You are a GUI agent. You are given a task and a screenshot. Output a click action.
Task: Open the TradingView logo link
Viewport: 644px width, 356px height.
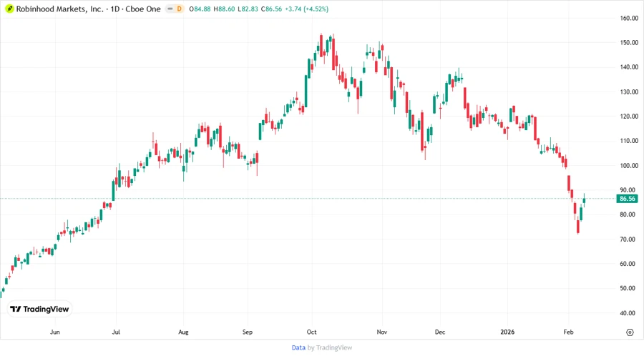tap(40, 309)
